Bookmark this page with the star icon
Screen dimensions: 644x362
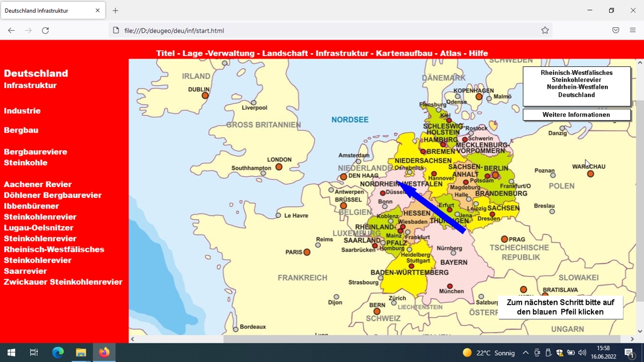point(544,30)
